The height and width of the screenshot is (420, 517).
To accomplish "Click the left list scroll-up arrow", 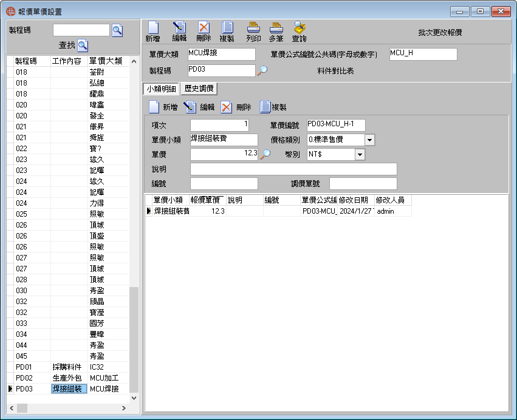I will pyautogui.click(x=134, y=61).
